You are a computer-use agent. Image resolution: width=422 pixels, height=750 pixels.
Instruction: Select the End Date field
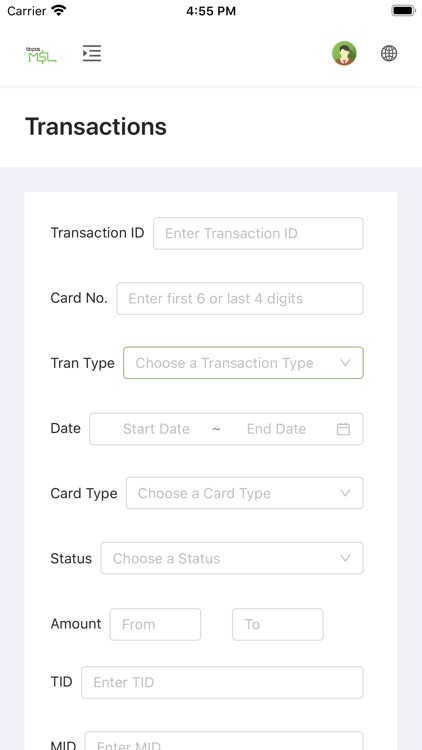[276, 429]
